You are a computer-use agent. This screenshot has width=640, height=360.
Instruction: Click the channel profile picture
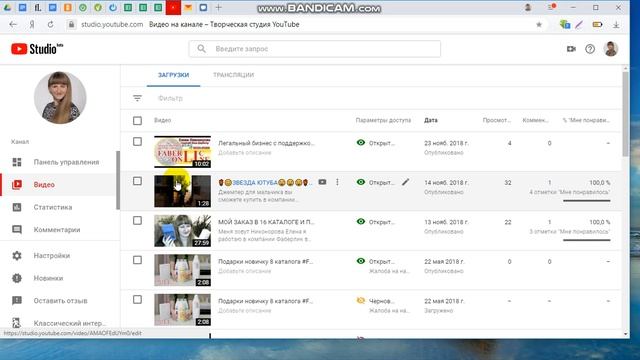click(60, 98)
